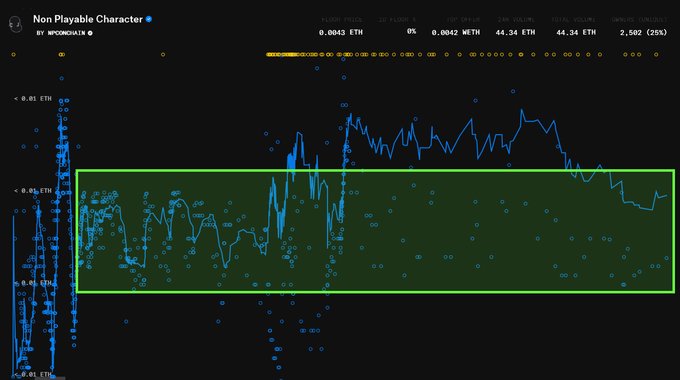Image resolution: width=680 pixels, height=380 pixels.
Task: Click the scrollbar thumb at chart bottom-left
Action: pos(50,378)
